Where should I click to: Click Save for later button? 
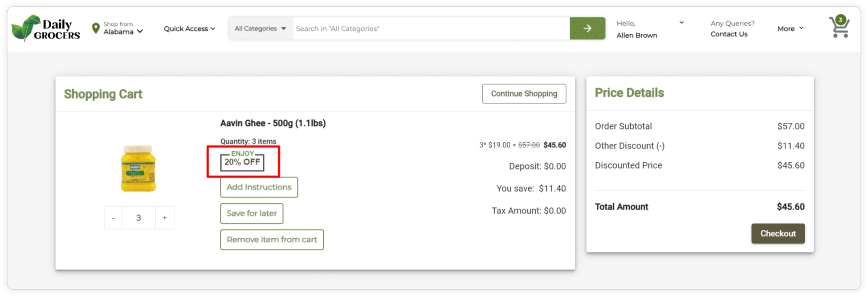tap(252, 213)
